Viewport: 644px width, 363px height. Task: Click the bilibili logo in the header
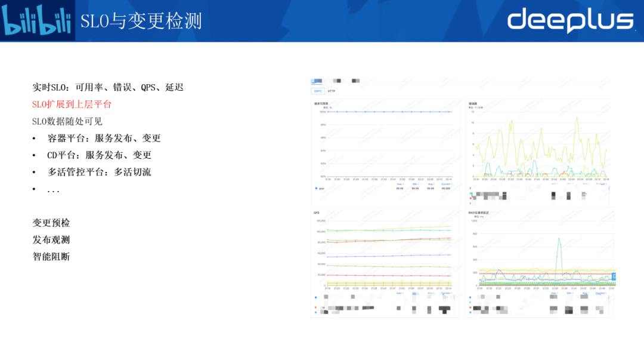click(x=38, y=21)
